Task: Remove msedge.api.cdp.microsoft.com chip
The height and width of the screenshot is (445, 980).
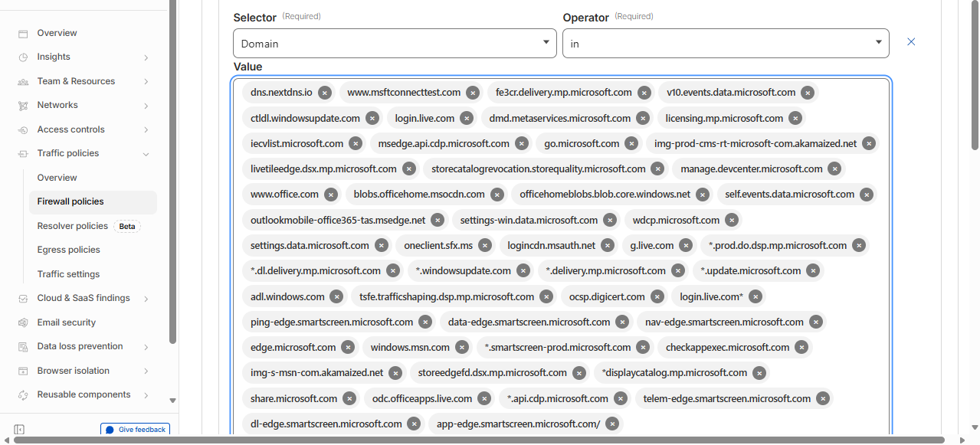Action: coord(522,143)
